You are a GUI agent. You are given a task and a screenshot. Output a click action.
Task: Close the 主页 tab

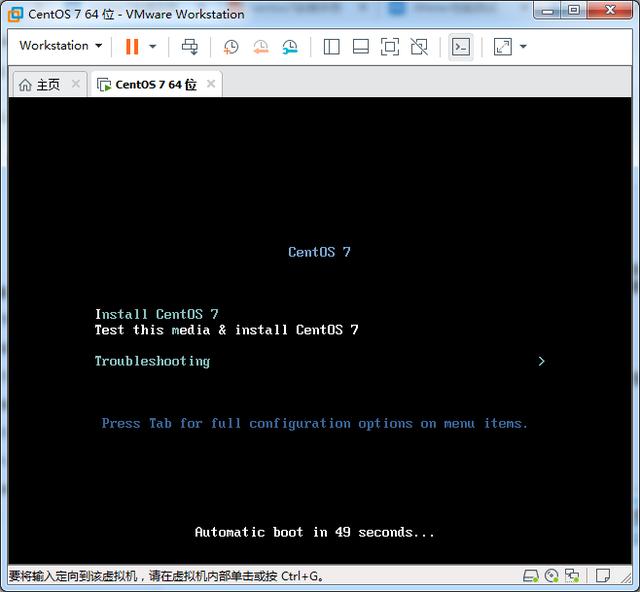pos(76,84)
